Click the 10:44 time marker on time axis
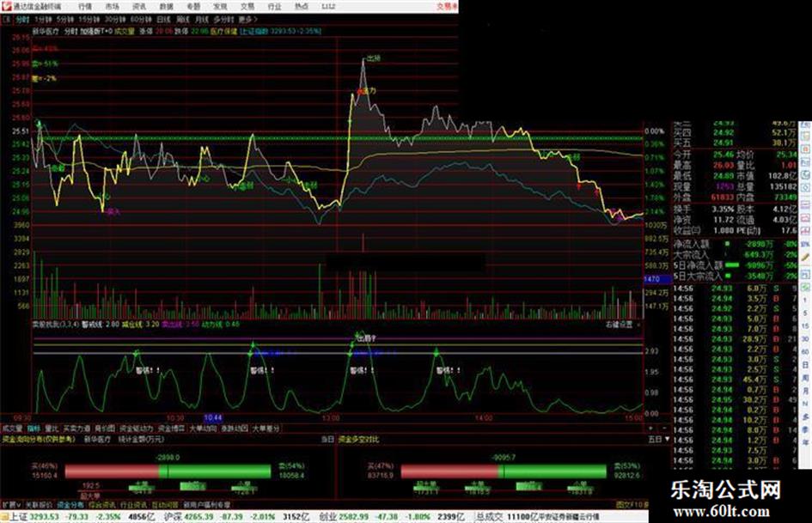812x523 pixels. tap(213, 417)
